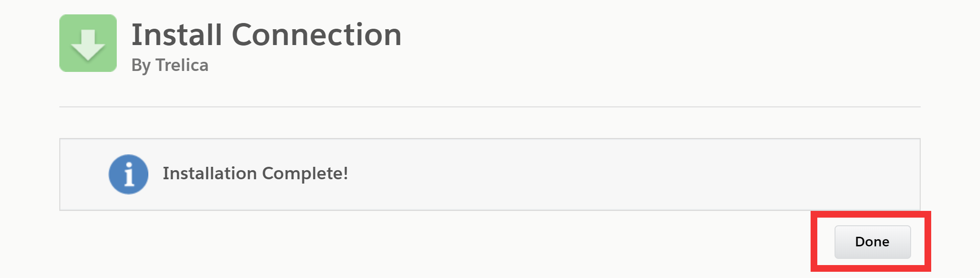
Task: Click the word Trelica below the title
Action: [x=182, y=65]
